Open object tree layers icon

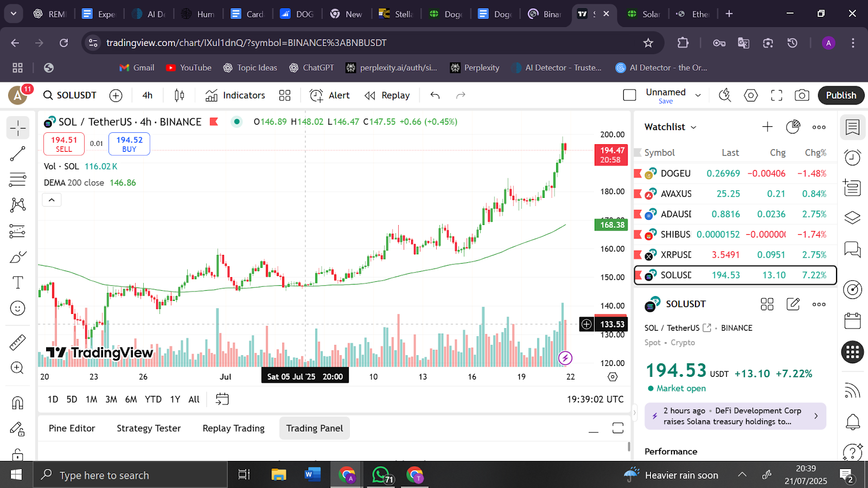point(853,217)
